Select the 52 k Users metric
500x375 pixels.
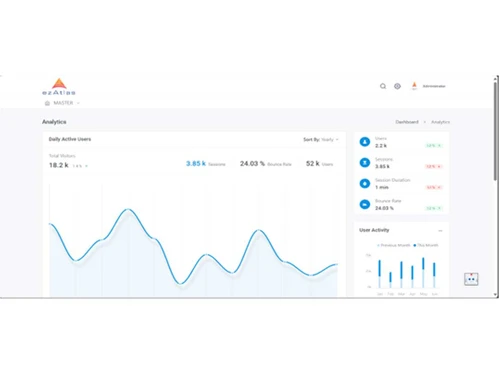319,164
